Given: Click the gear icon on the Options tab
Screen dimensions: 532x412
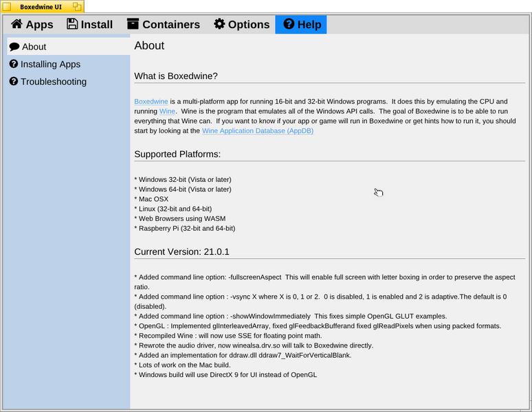Looking at the screenshot, I should (x=219, y=24).
